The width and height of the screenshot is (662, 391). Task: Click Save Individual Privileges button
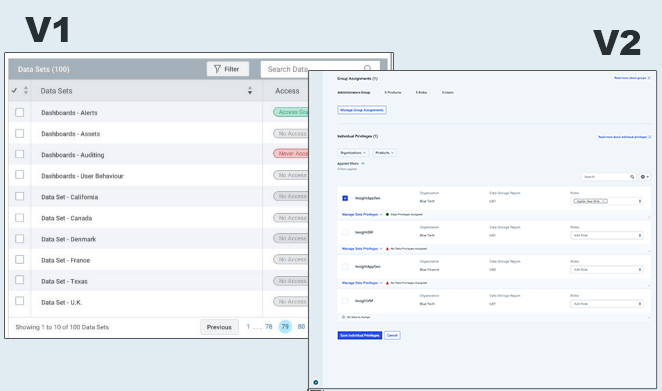[360, 335]
